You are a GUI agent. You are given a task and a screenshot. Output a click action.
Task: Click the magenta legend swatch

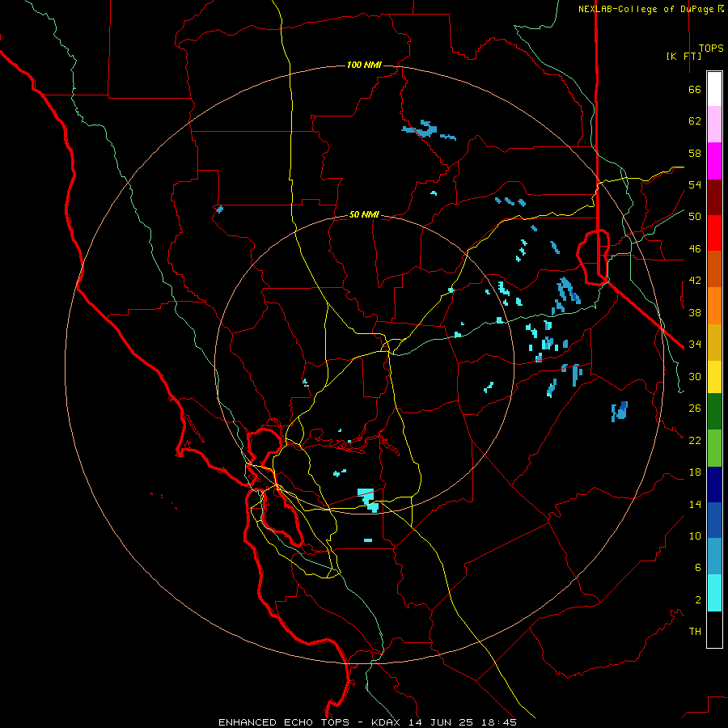[714, 161]
